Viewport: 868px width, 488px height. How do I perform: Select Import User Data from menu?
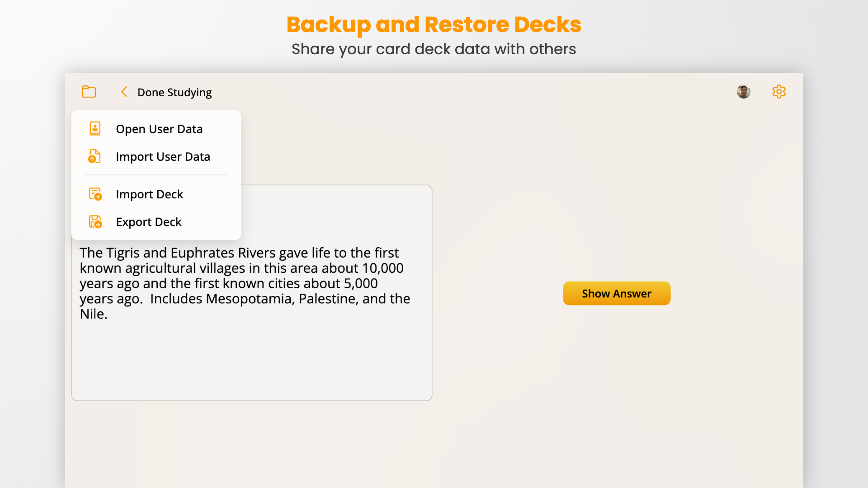coord(156,156)
